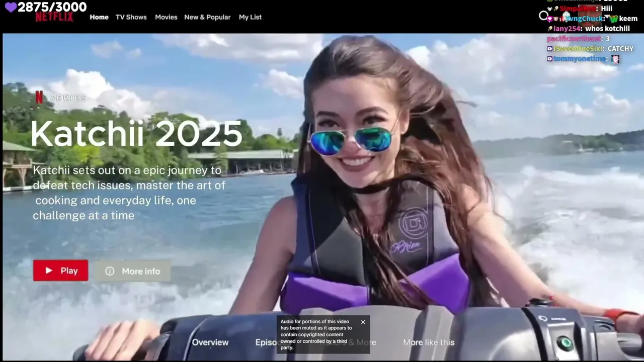644x362 pixels.
Task: Click the chat message 'whos kotchiii'
Action: click(607, 29)
